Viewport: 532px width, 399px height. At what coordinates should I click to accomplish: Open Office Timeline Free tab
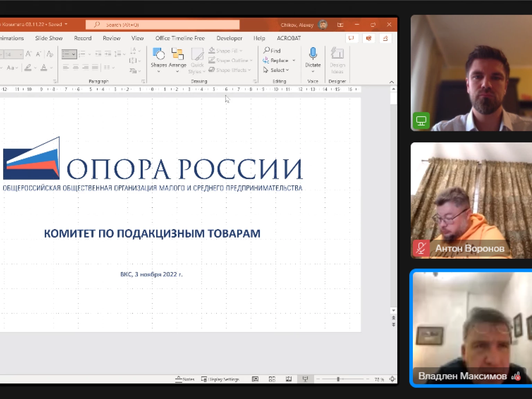[180, 38]
